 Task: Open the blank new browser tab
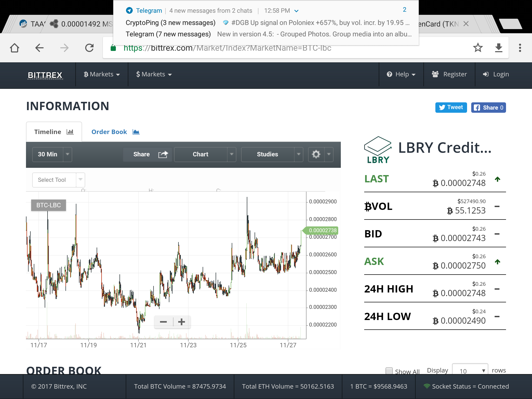coord(510,24)
